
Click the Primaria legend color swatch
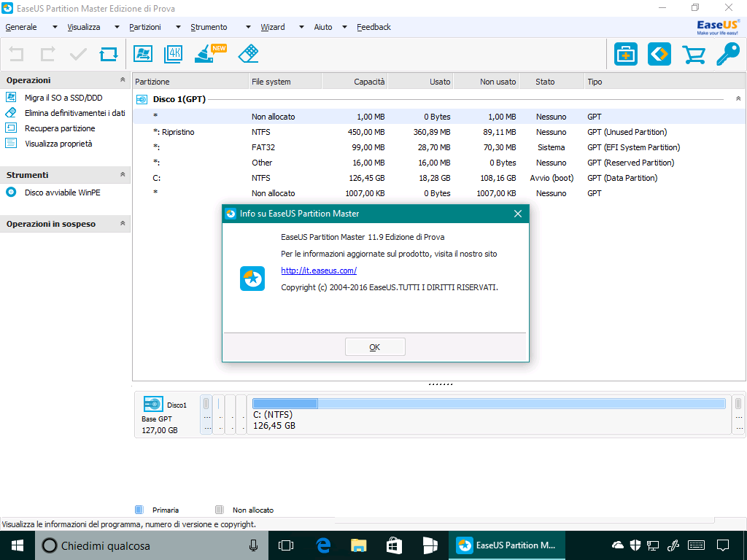[139, 510]
